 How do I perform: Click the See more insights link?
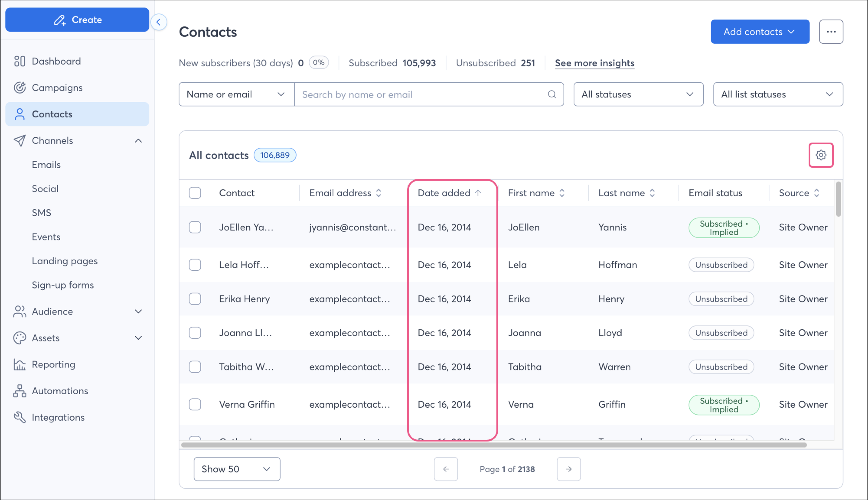click(x=594, y=63)
